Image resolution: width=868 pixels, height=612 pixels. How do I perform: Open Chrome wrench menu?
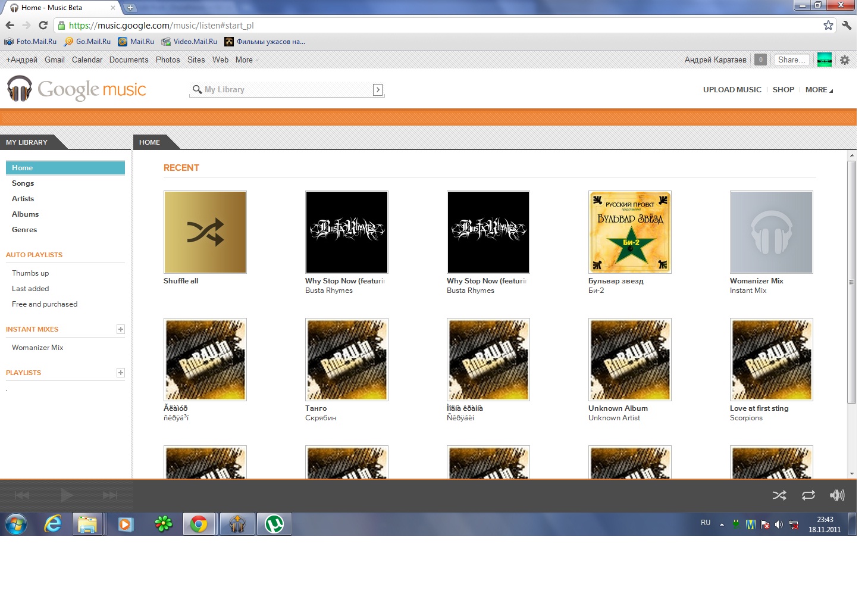pos(847,25)
